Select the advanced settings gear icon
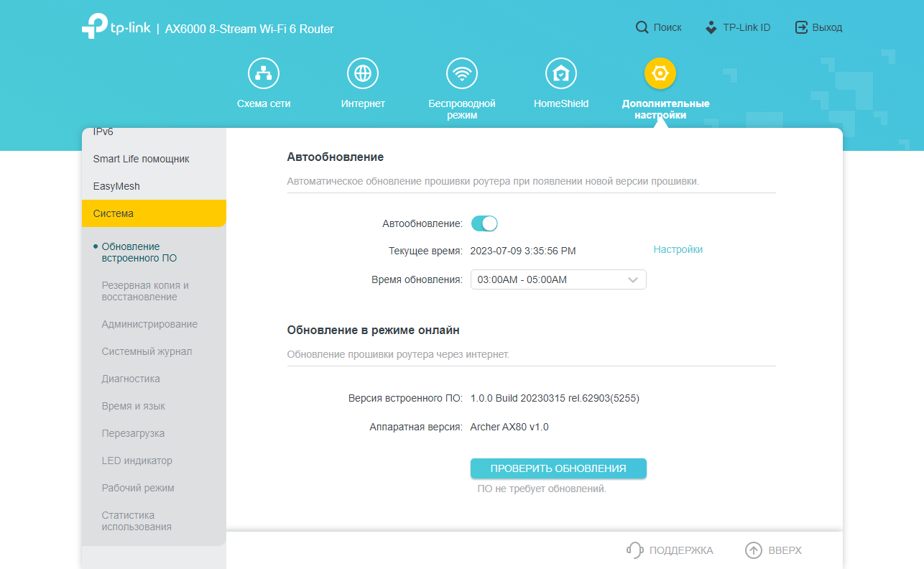 (x=660, y=73)
